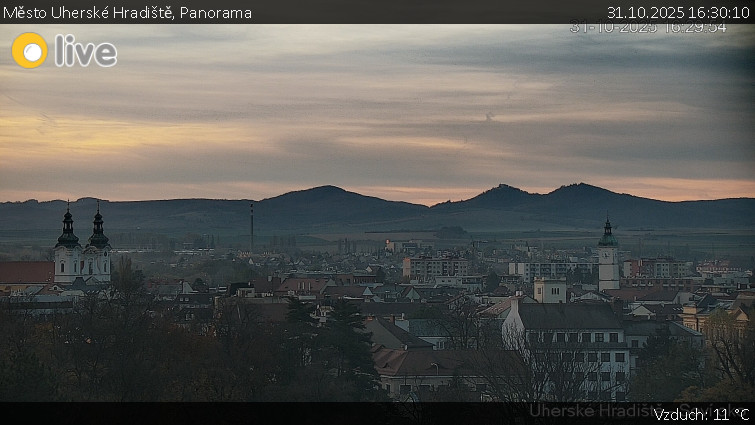Click the temperature reading 'Vzduch: 11 °C'
Screen dimensions: 755x425
[x=702, y=415]
